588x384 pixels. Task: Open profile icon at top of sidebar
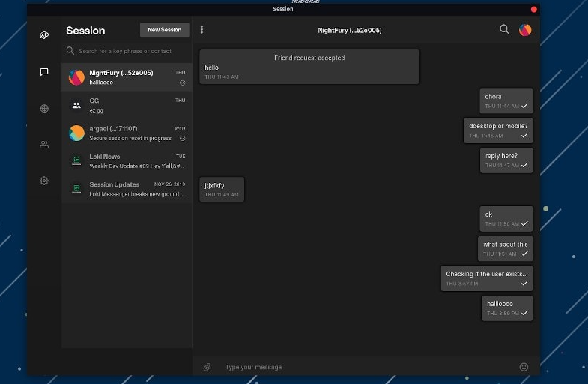tap(44, 35)
